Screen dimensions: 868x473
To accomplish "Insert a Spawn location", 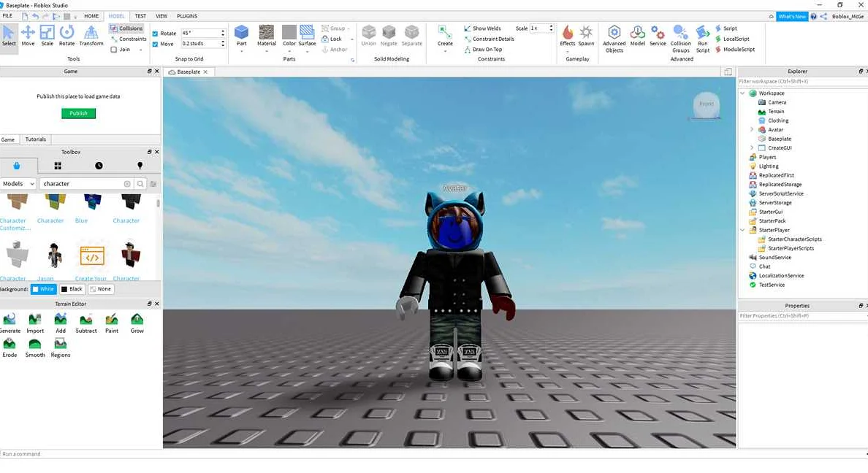I will pyautogui.click(x=586, y=36).
